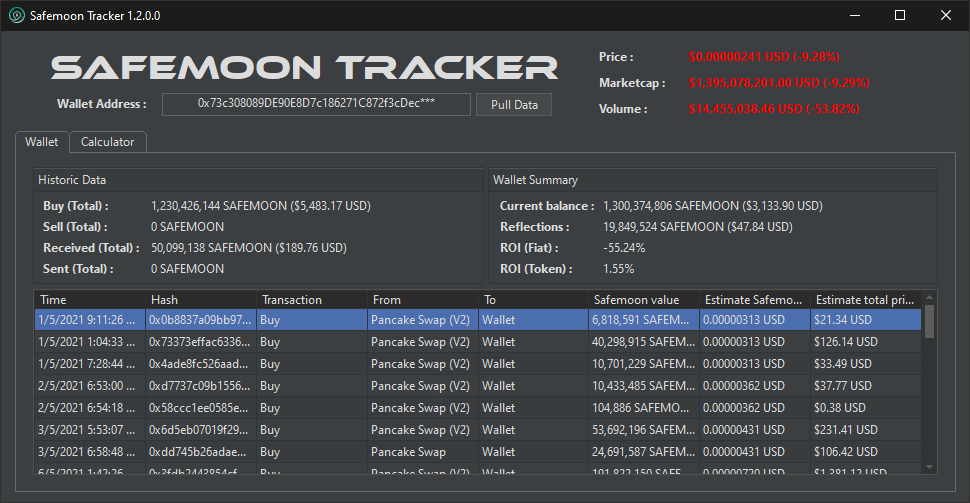Click the 2/5/2021 6:54:18 time cell
The width and height of the screenshot is (970, 503).
(x=90, y=408)
